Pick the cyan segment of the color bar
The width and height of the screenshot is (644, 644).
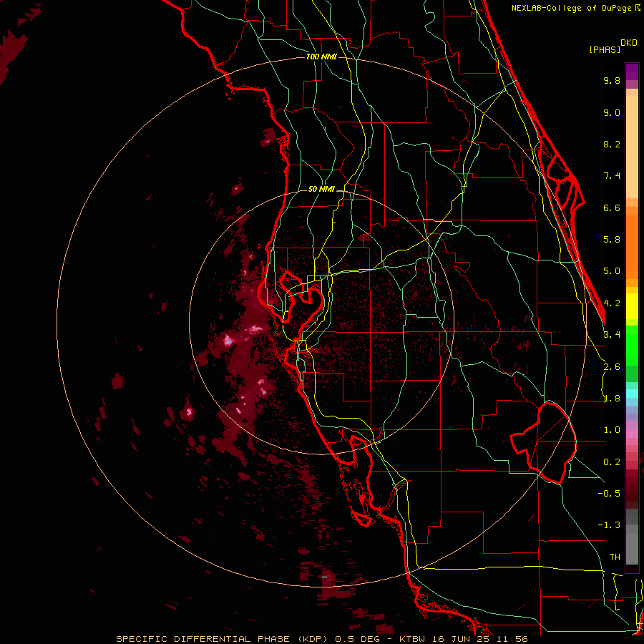click(x=632, y=394)
